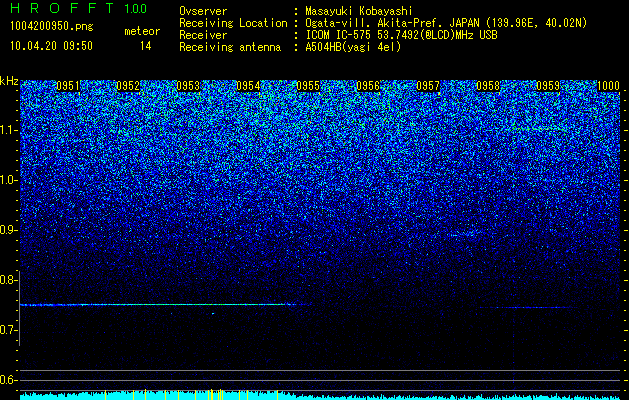Click the Ovserver label
The width and height of the screenshot is (629, 400).
[x=203, y=11]
